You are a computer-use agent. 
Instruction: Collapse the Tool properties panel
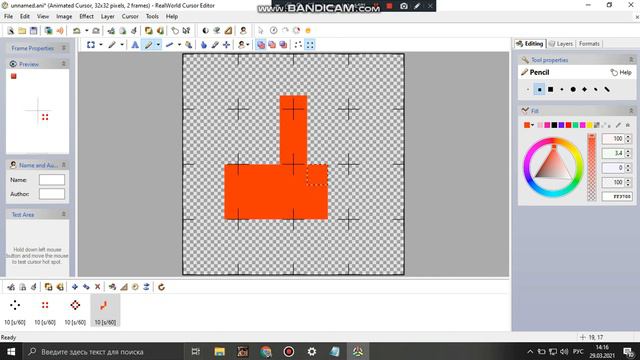[631, 60]
